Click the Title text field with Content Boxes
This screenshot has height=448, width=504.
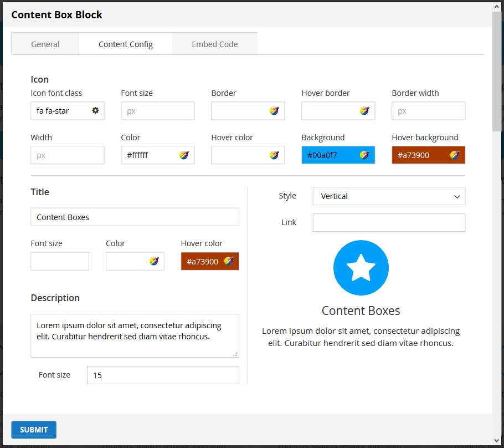[x=135, y=217]
